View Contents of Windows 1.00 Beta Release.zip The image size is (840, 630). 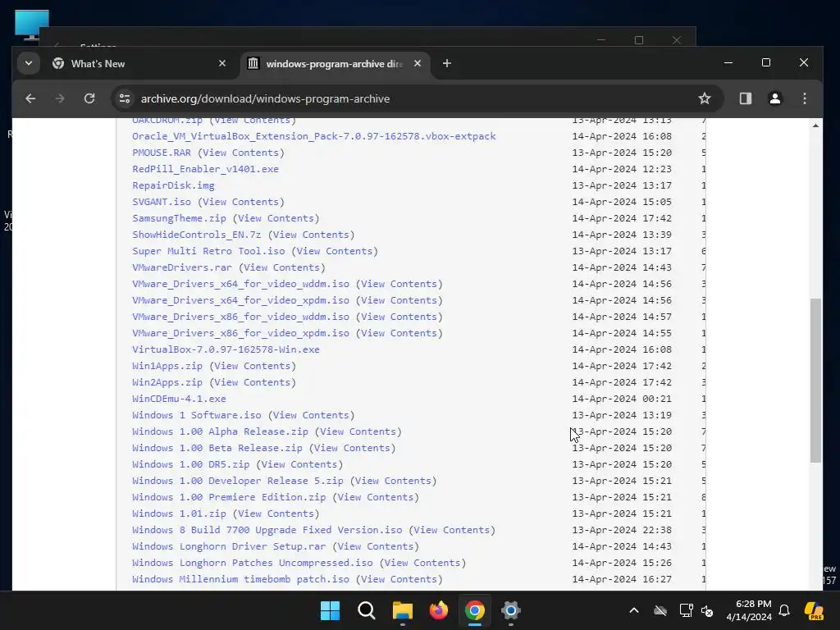(x=352, y=448)
